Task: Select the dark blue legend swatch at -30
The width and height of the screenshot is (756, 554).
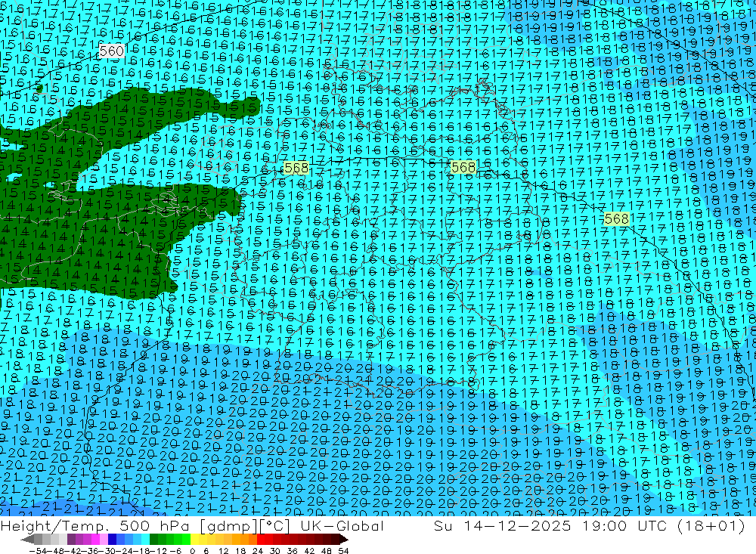Action: click(x=113, y=540)
